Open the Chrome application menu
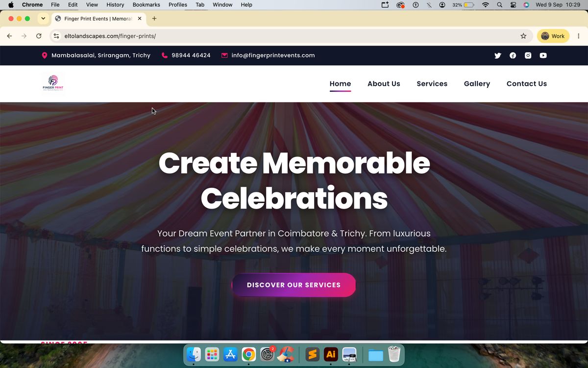The height and width of the screenshot is (368, 588). (32, 5)
